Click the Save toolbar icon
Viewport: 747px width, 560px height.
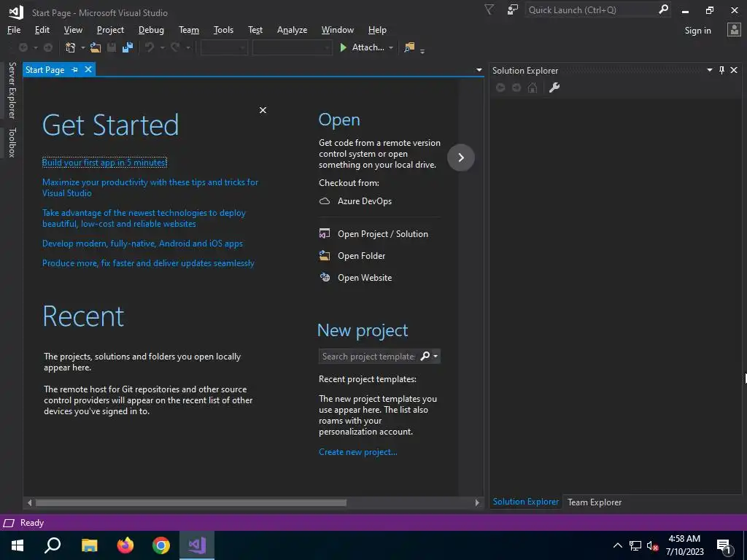pos(112,47)
